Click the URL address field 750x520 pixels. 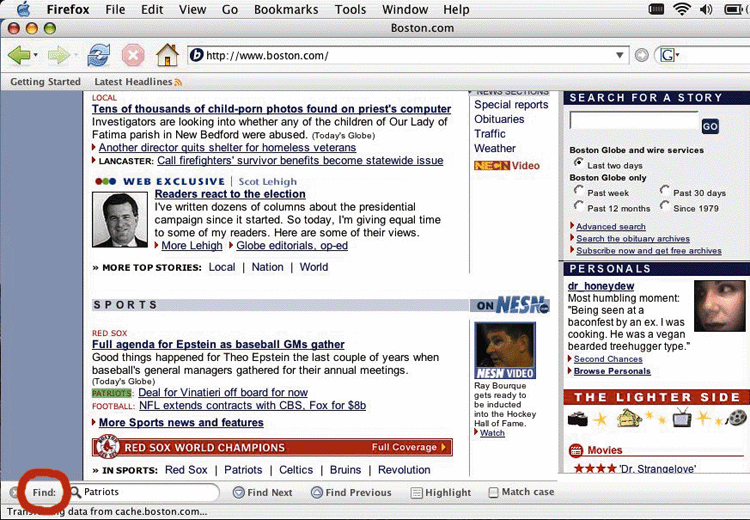pyautogui.click(x=409, y=55)
